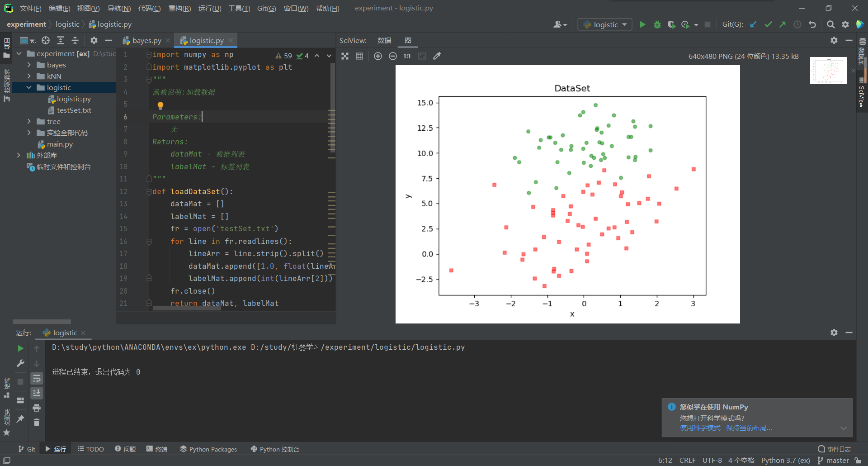
Task: Open the 事件日志 event log
Action: tap(835, 449)
